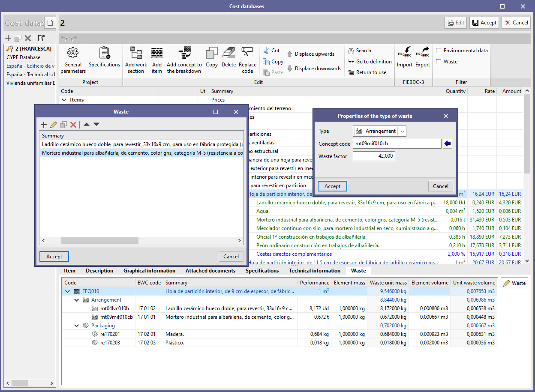Click Replace code tool
The width and height of the screenshot is (535, 392).
pyautogui.click(x=247, y=60)
